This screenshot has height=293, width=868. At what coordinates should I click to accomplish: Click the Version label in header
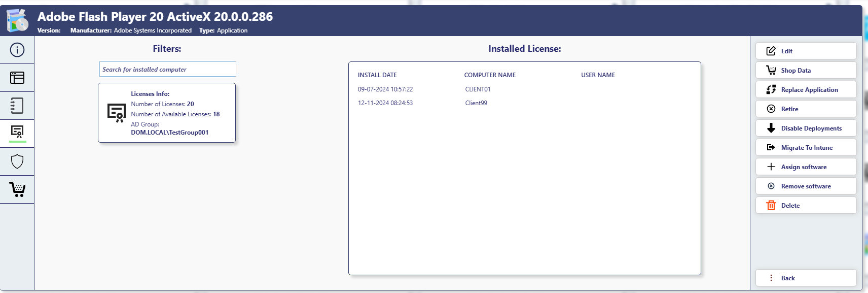[49, 30]
